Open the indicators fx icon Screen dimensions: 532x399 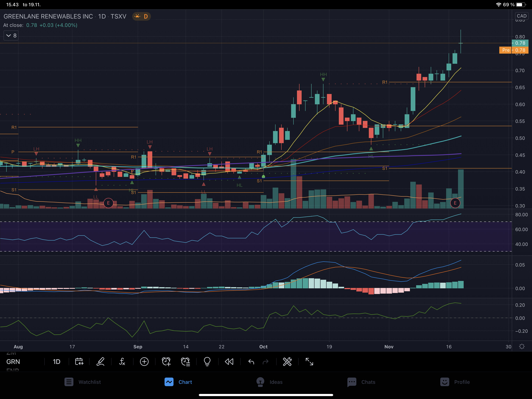[x=122, y=362]
